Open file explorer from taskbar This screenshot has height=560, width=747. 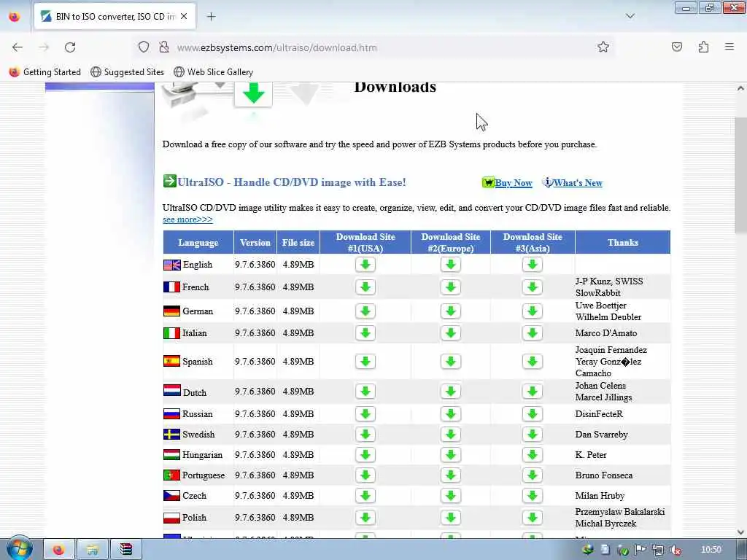pos(93,550)
